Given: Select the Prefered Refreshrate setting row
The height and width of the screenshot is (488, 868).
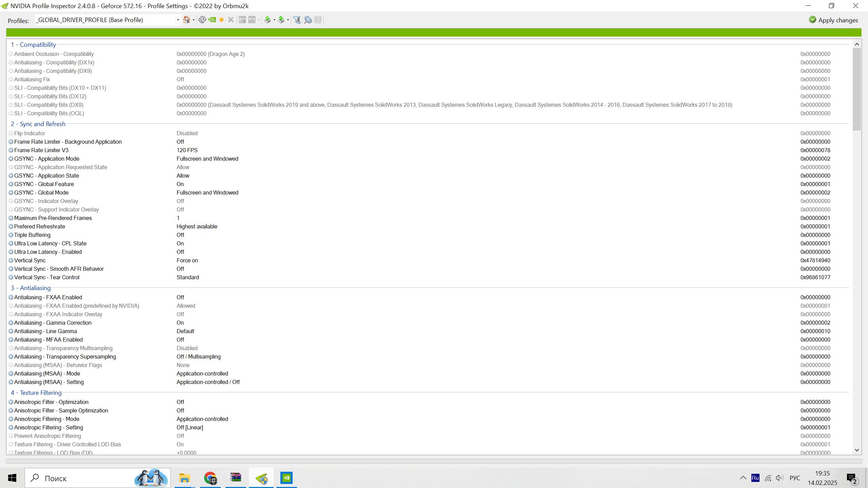Looking at the screenshot, I should point(429,226).
